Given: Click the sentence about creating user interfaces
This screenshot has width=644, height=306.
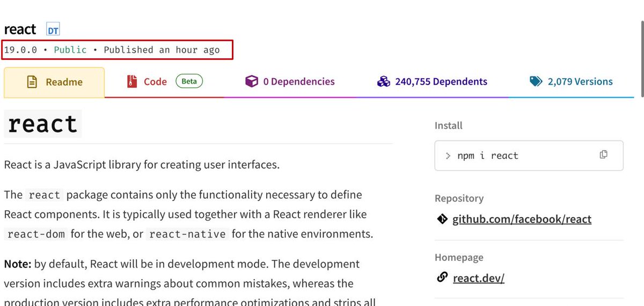Looking at the screenshot, I should tap(142, 164).
